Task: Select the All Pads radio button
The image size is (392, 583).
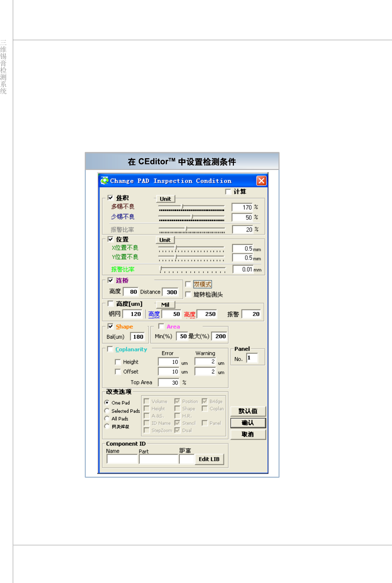Action: click(107, 419)
